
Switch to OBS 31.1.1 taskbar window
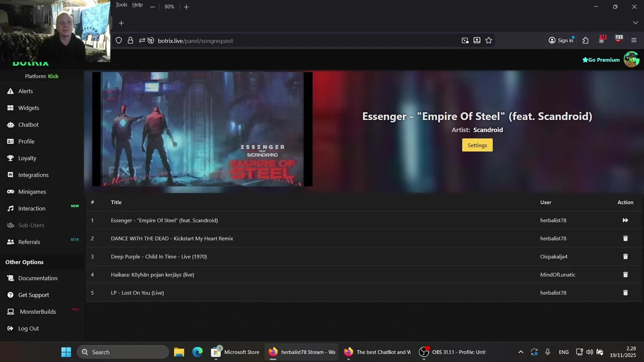452,352
